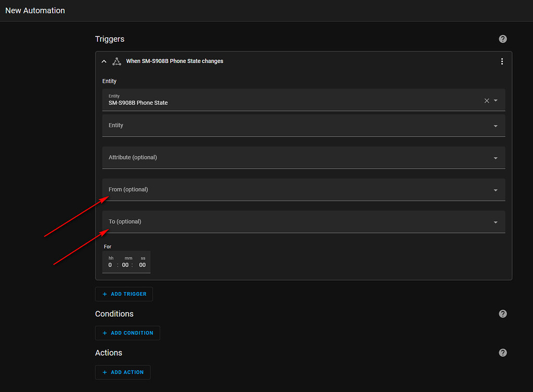Collapse the Phone State trigger card
The height and width of the screenshot is (392, 533).
(x=104, y=61)
